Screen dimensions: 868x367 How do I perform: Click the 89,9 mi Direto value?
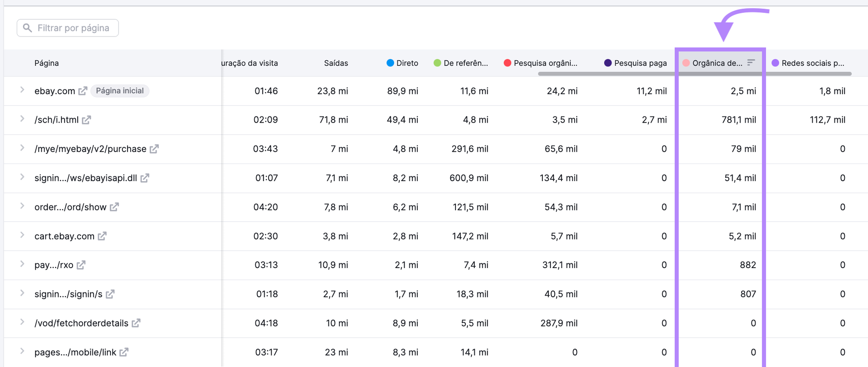[x=403, y=91]
